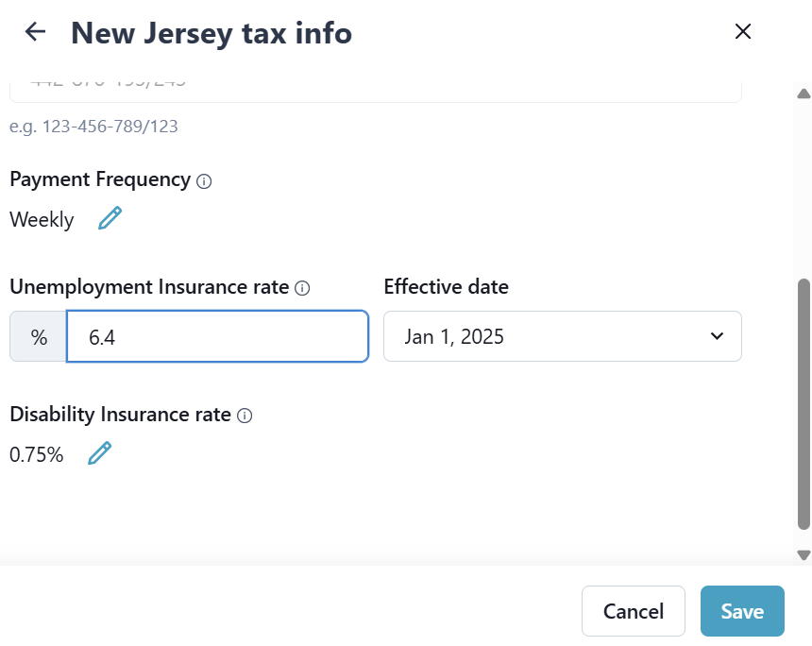Click the Unemployment Insurance rate label
The width and height of the screenshot is (812, 646).
(x=149, y=287)
